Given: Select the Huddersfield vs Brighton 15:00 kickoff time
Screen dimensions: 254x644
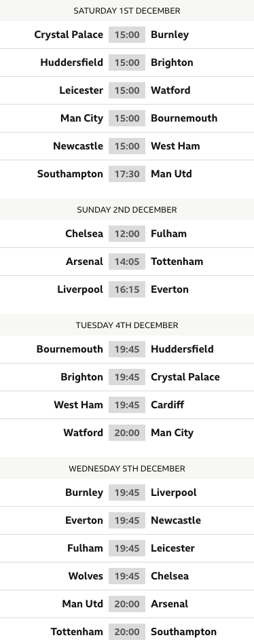Looking at the screenshot, I should (x=127, y=62).
